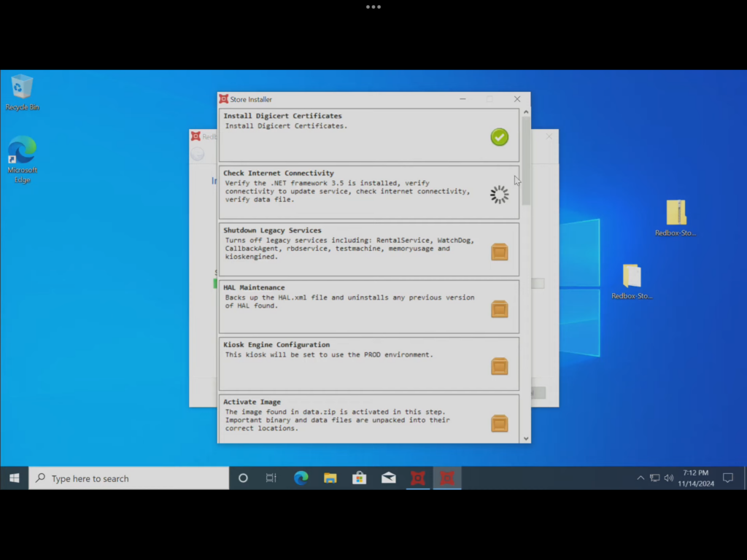Click the pending icon for Kiosk Engine Configuration
This screenshot has width=747, height=560.
pyautogui.click(x=499, y=366)
